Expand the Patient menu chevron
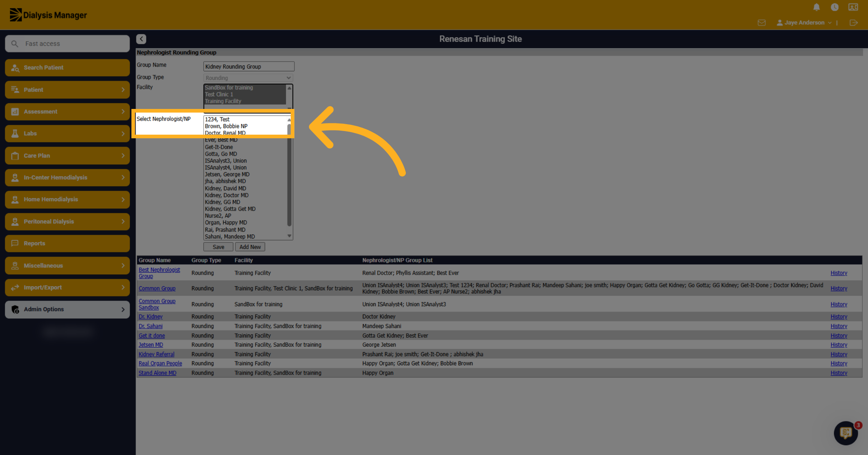Image resolution: width=868 pixels, height=455 pixels. (123, 90)
